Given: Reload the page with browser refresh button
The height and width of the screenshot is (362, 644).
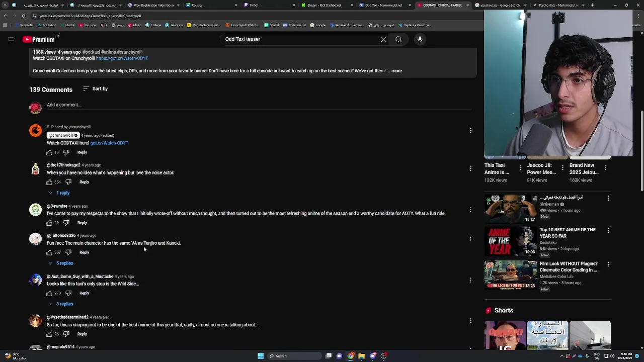Looking at the screenshot, I should pos(23,16).
